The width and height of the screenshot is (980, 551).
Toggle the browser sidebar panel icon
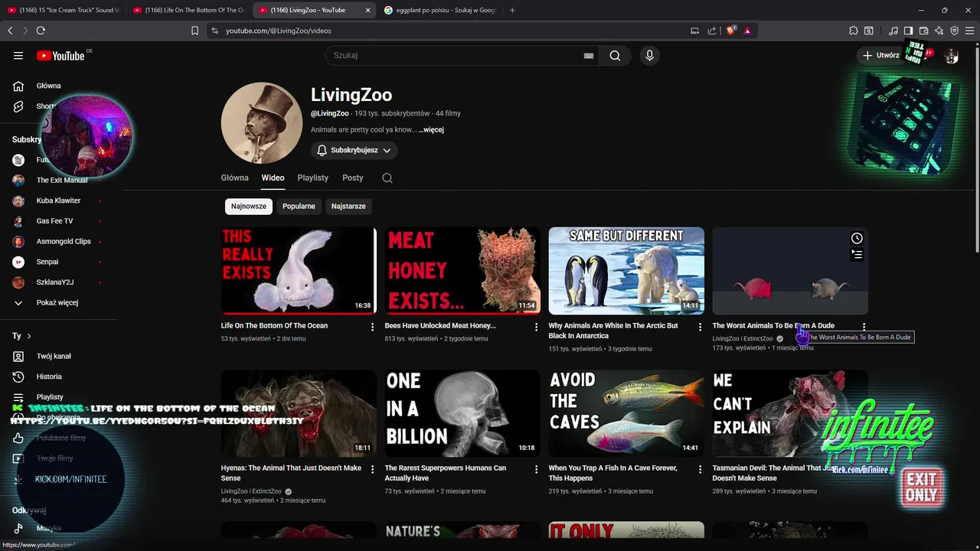click(x=908, y=31)
